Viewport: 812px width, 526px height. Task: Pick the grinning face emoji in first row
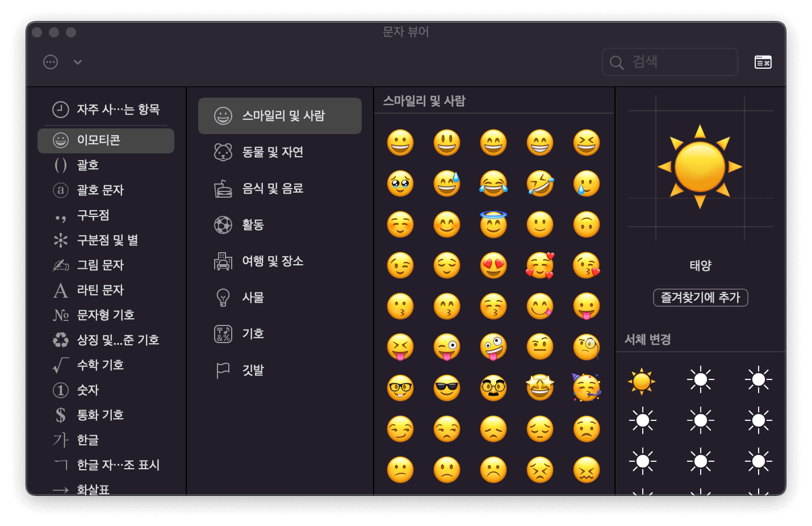[400, 143]
